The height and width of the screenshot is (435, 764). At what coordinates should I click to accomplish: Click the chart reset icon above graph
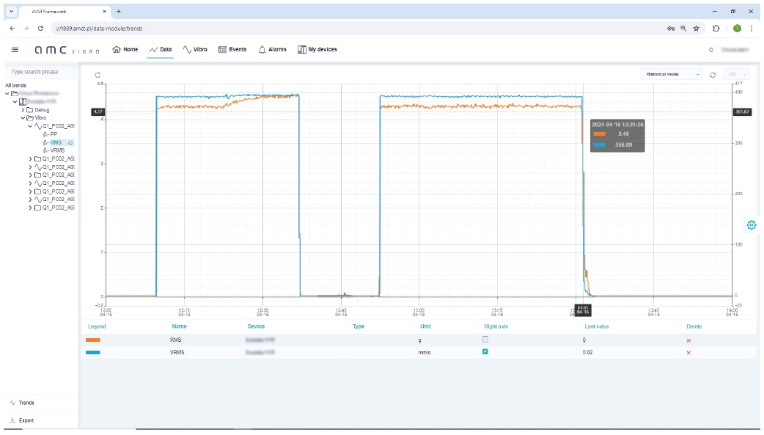coord(97,75)
